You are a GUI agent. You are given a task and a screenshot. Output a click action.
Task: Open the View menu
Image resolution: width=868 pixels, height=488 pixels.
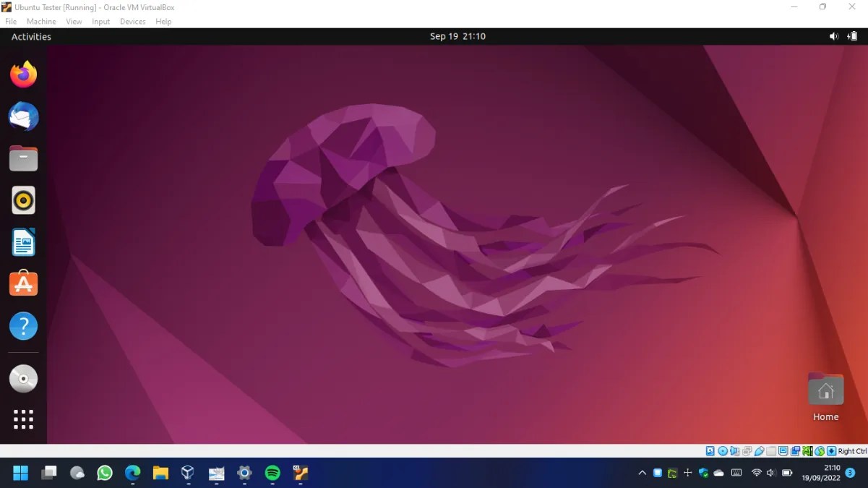[74, 22]
